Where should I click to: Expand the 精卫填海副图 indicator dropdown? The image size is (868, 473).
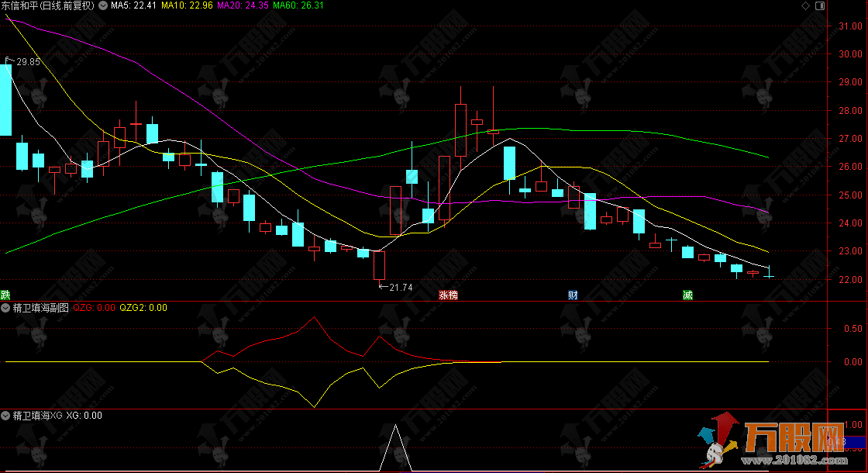click(7, 308)
